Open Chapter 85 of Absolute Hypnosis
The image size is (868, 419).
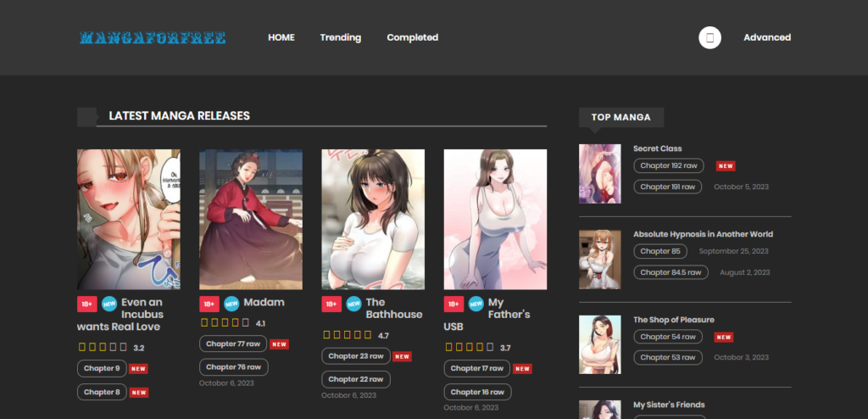pyautogui.click(x=660, y=252)
